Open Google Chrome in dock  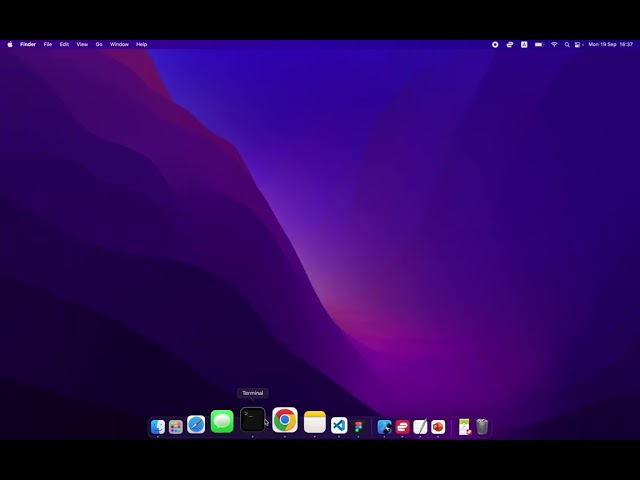click(285, 420)
